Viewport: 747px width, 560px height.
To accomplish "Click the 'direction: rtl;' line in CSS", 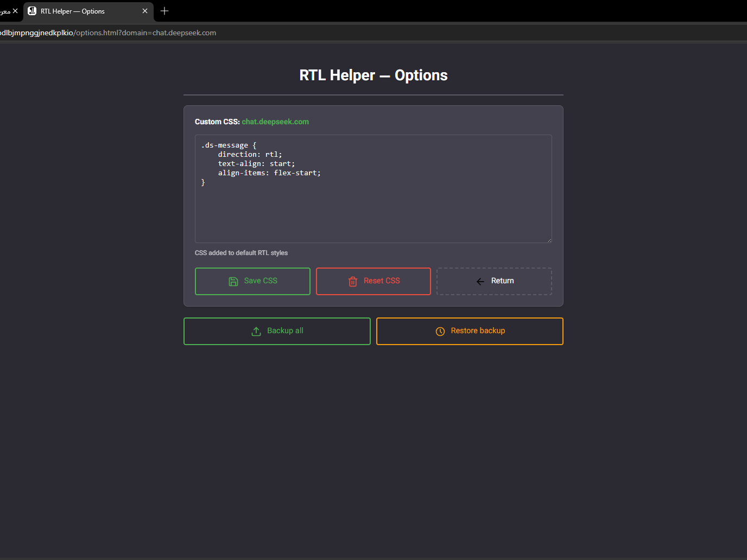I will [x=250, y=155].
